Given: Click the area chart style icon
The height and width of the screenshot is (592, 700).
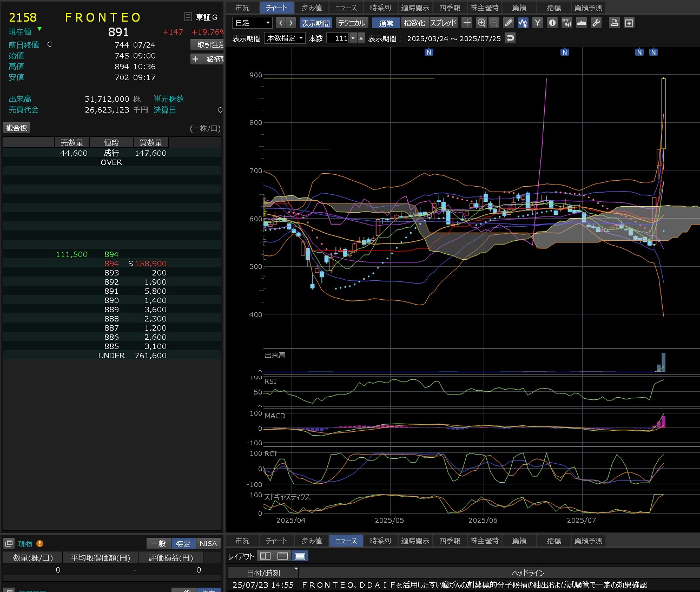Looking at the screenshot, I should (582, 23).
